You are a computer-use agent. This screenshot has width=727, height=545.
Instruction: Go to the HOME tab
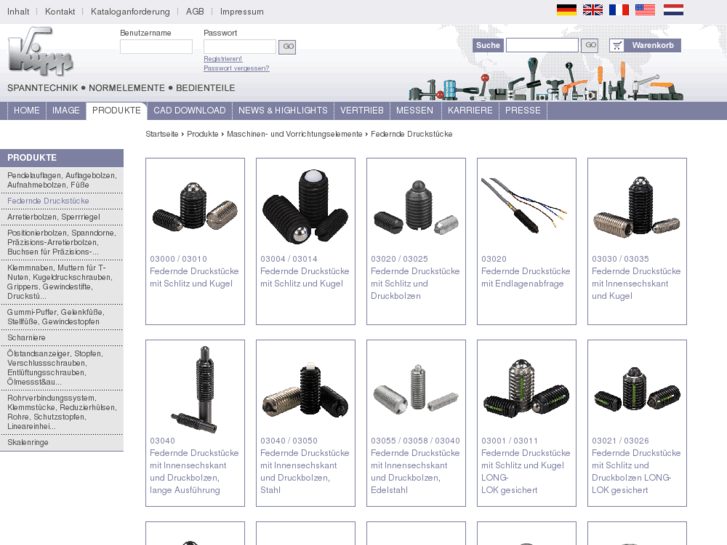26,111
